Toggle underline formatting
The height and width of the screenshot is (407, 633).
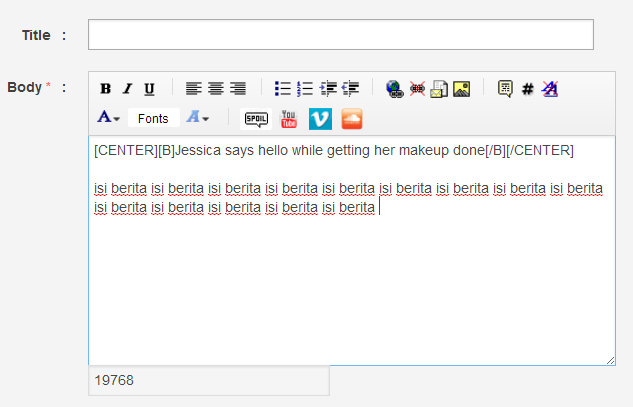[x=149, y=89]
